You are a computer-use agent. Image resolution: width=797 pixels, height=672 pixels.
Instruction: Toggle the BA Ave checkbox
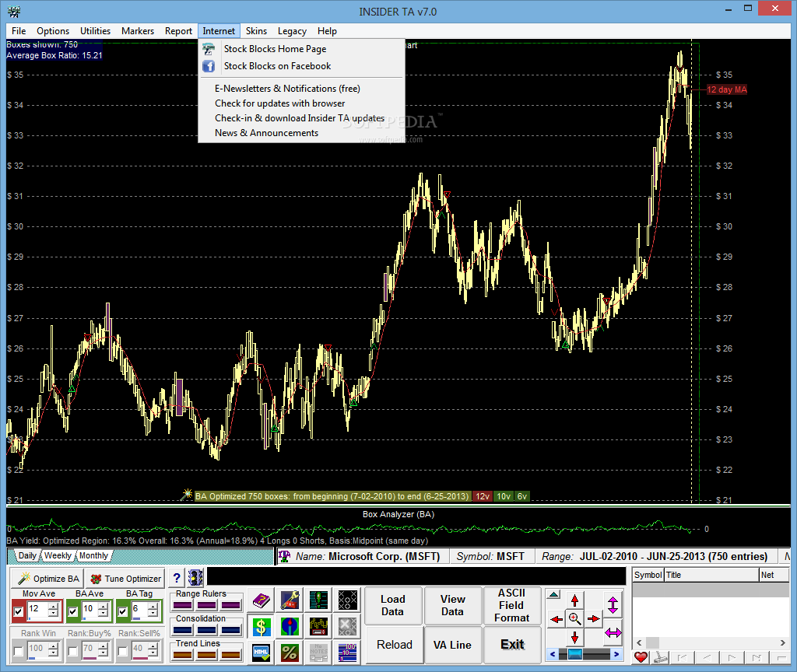tap(72, 611)
